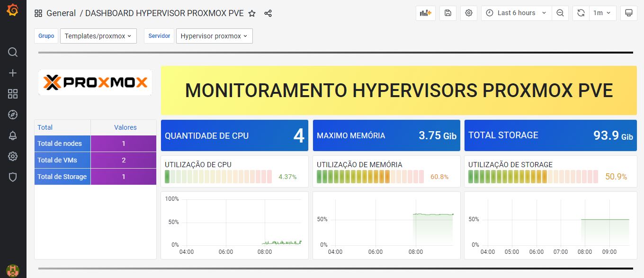Viewport: 644px width, 278px height.
Task: Select the Total de VMs row label
Action: click(57, 160)
